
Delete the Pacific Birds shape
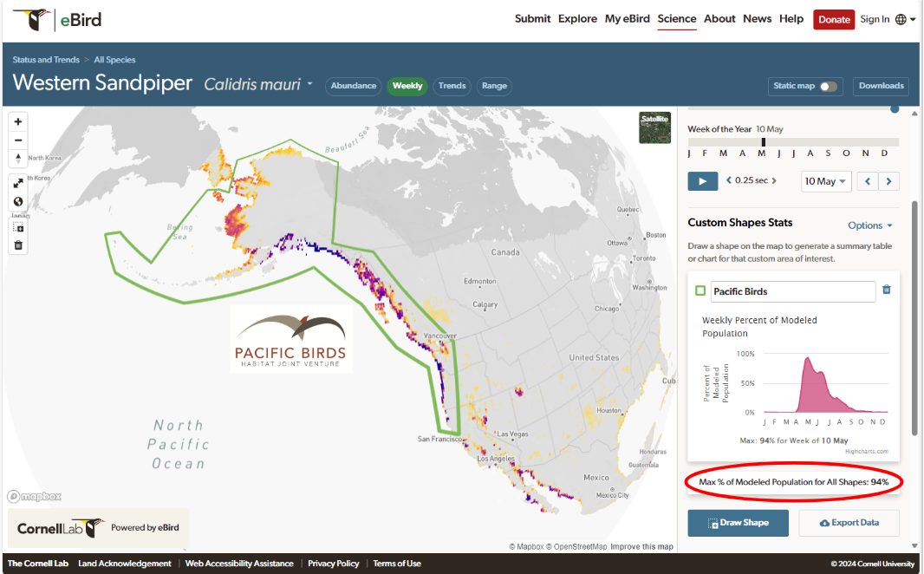pyautogui.click(x=886, y=290)
